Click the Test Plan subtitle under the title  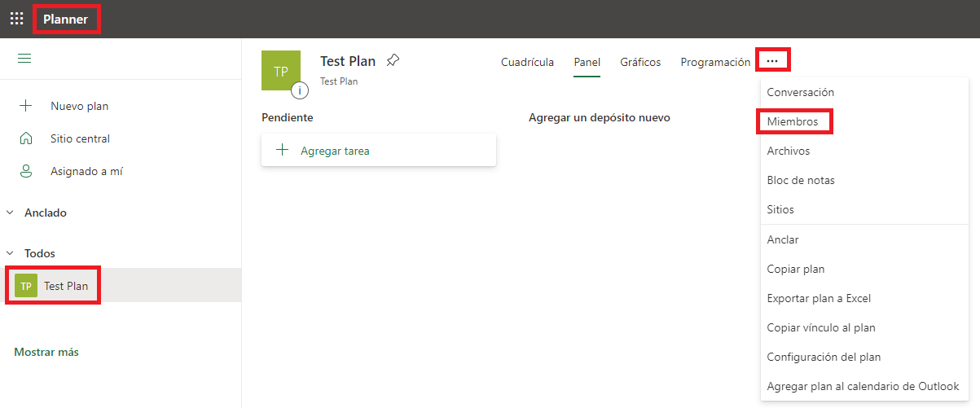pos(339,81)
